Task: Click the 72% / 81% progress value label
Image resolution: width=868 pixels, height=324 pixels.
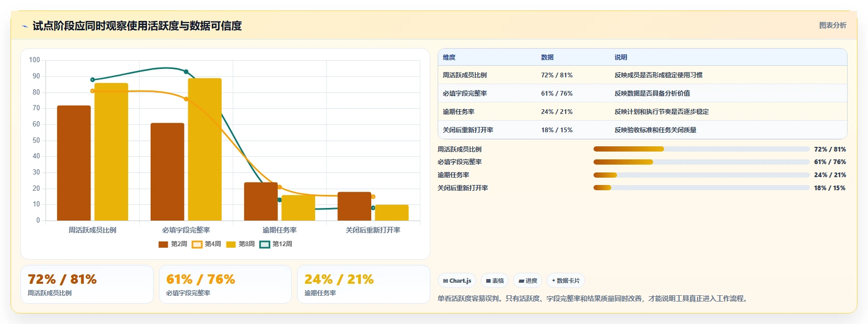Action: coord(830,149)
